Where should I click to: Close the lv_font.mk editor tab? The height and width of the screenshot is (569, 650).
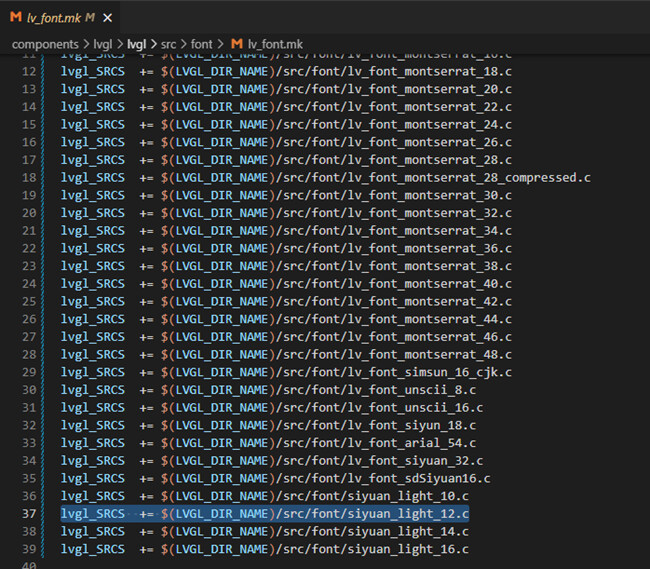[107, 18]
